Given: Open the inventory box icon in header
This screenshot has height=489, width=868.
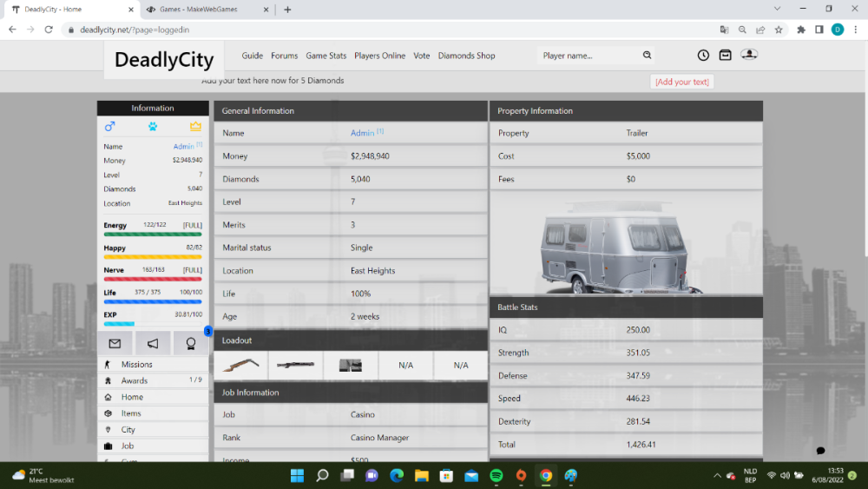Looking at the screenshot, I should coord(726,56).
